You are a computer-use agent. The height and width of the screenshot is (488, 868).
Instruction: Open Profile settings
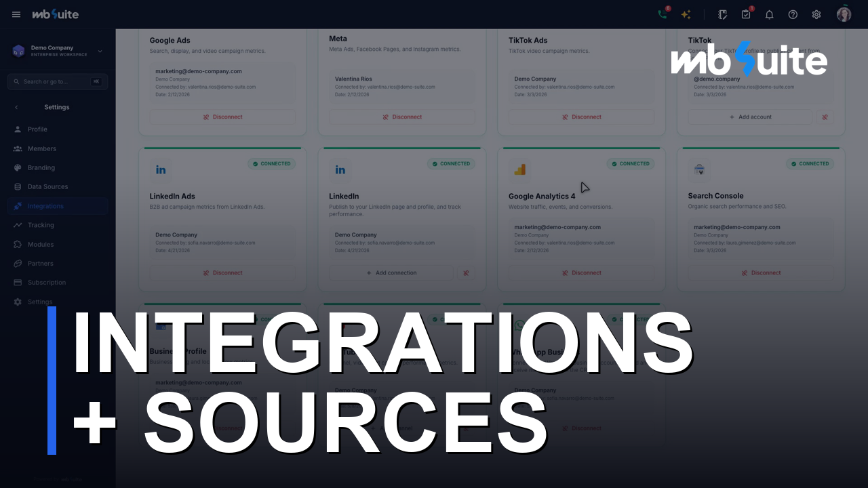pyautogui.click(x=58, y=129)
